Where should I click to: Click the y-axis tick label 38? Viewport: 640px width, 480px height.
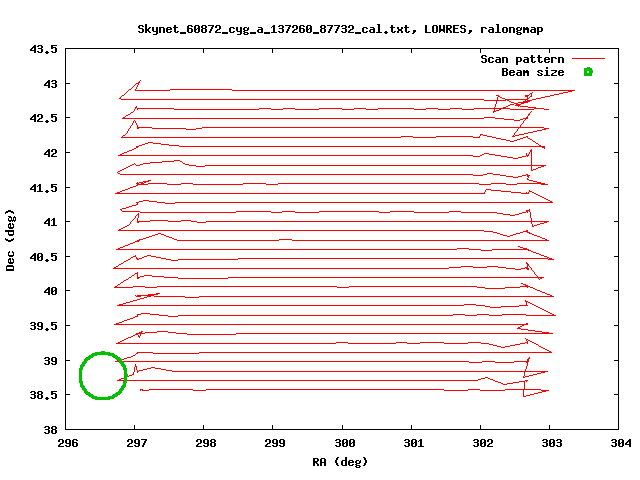[50, 430]
